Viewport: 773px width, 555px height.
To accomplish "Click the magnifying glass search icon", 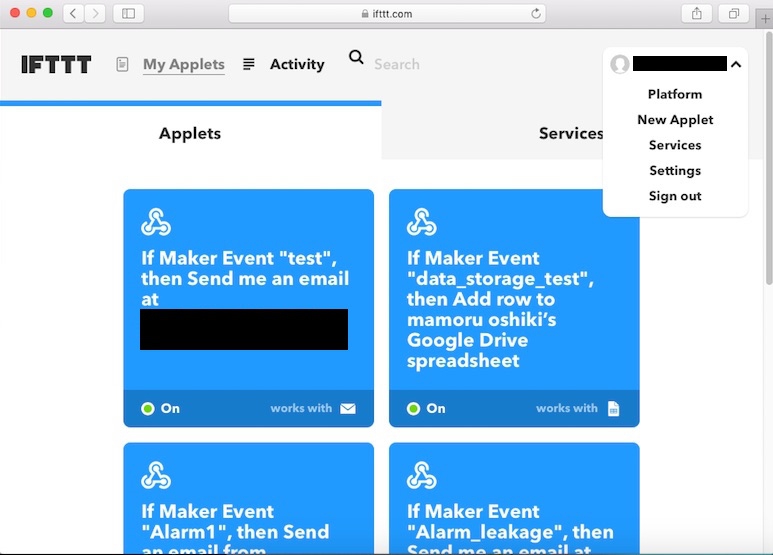I will tap(356, 57).
